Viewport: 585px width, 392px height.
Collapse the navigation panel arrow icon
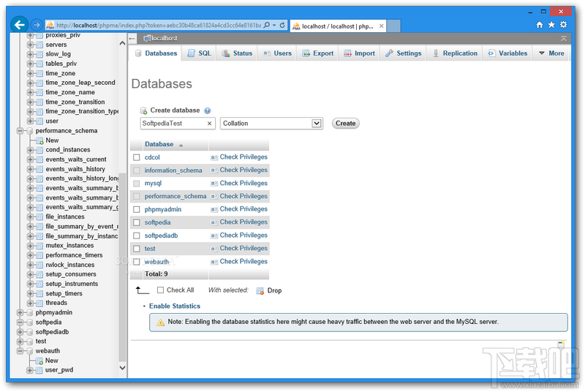(132, 38)
